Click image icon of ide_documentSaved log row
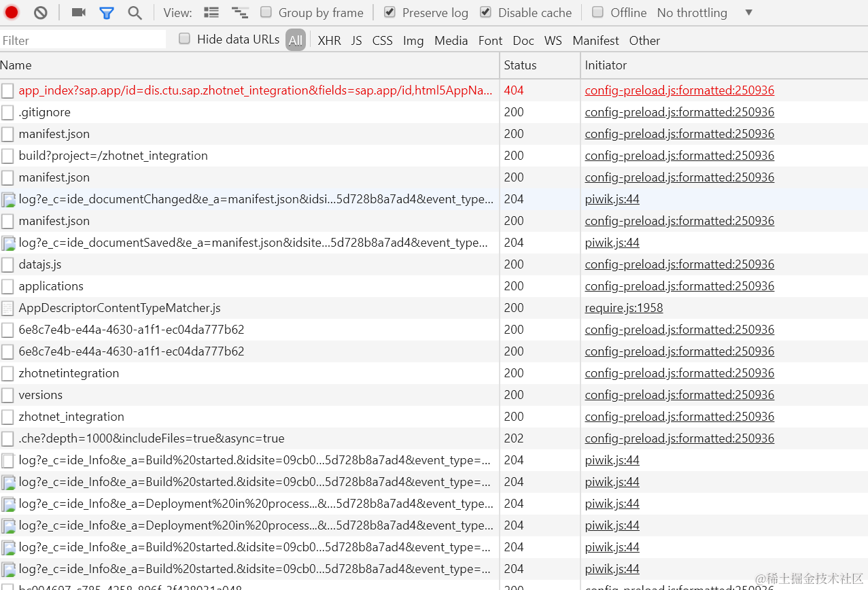The width and height of the screenshot is (868, 590). coord(8,243)
